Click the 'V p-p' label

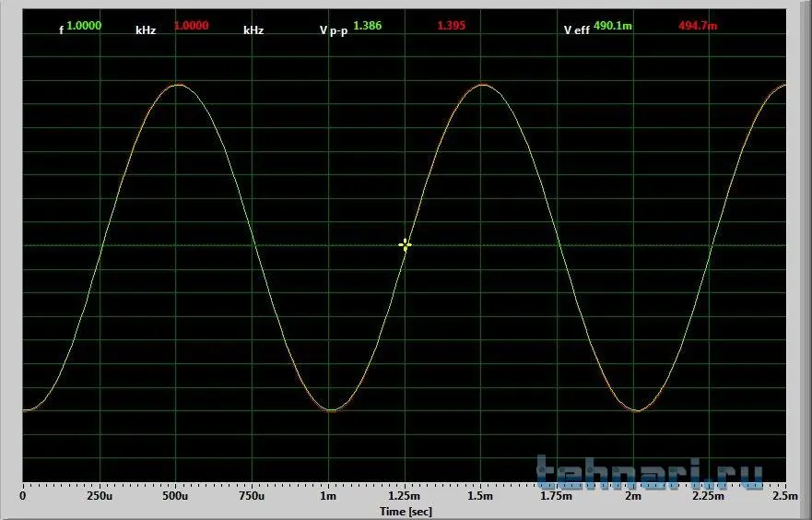(x=334, y=30)
